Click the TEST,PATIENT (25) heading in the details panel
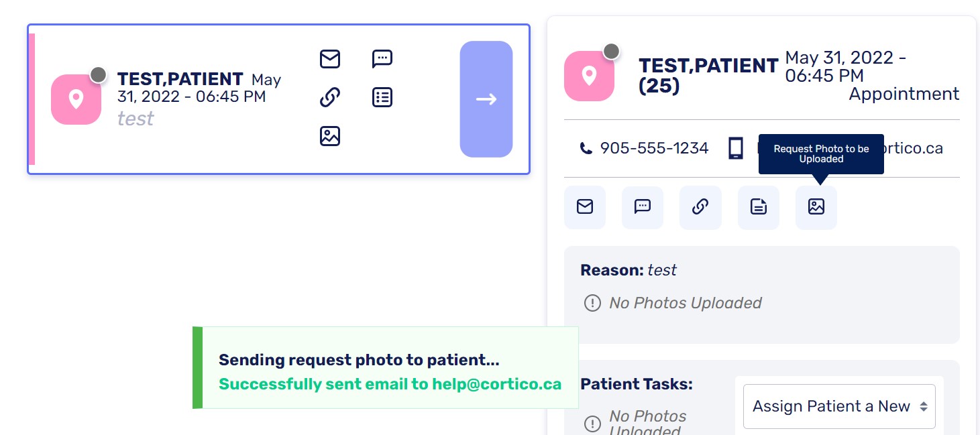Viewport: 980px width, 435px height. pos(708,75)
